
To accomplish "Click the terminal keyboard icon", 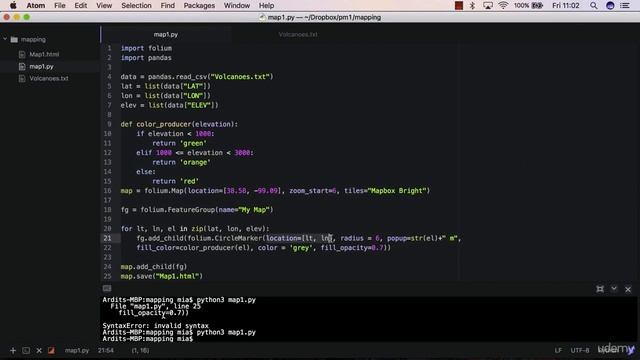I will 107,289.
